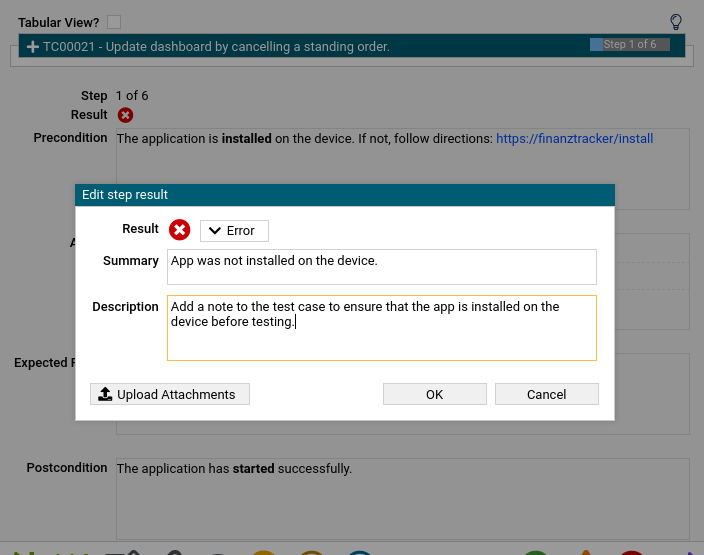Click into the Description text field

[382, 328]
